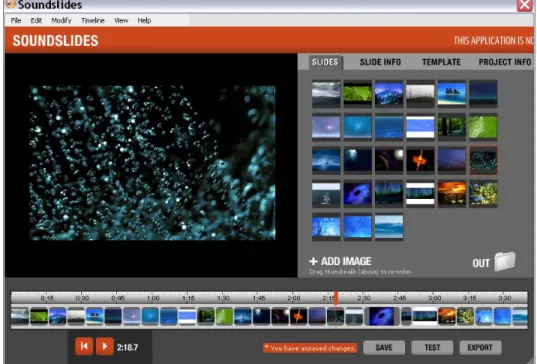Click the unsaved changes warning label
This screenshot has width=537, height=364.
click(x=310, y=348)
